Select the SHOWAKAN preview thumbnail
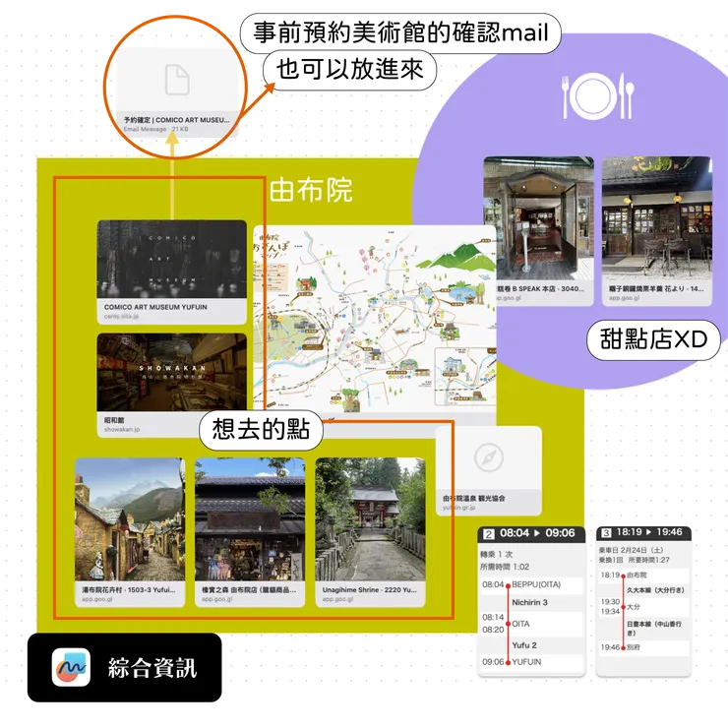 [172, 372]
